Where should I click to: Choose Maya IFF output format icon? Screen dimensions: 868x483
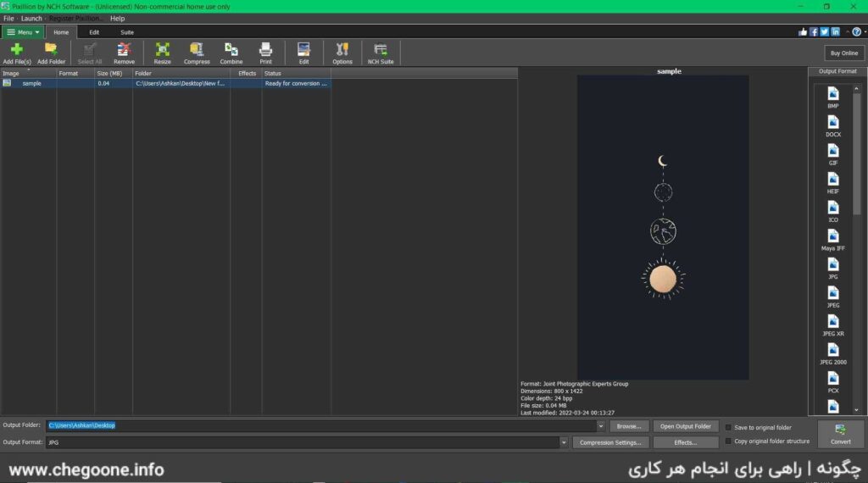click(x=833, y=240)
